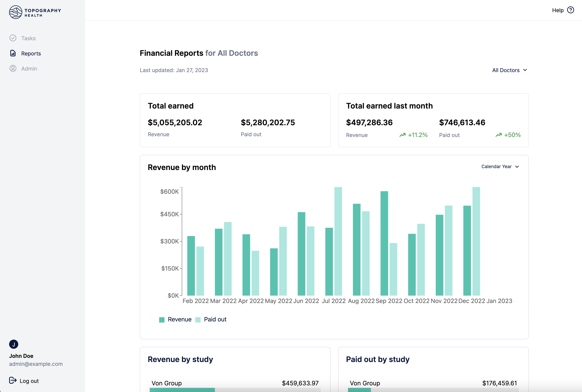The width and height of the screenshot is (582, 392).
Task: Click the John Doe avatar circle
Action: click(x=13, y=344)
